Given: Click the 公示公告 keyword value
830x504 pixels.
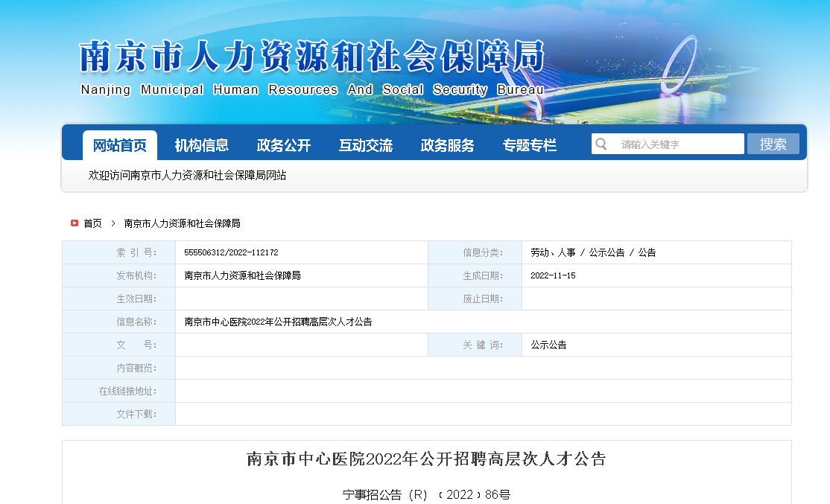Looking at the screenshot, I should click(548, 345).
